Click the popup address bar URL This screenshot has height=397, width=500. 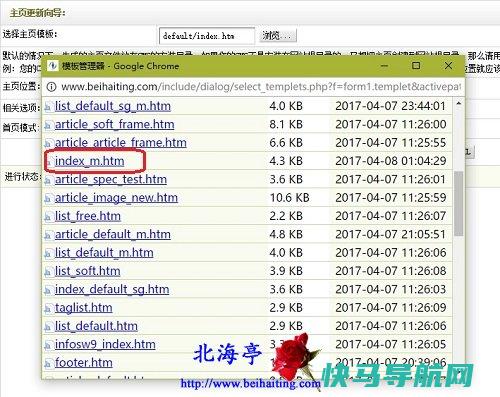click(x=261, y=87)
